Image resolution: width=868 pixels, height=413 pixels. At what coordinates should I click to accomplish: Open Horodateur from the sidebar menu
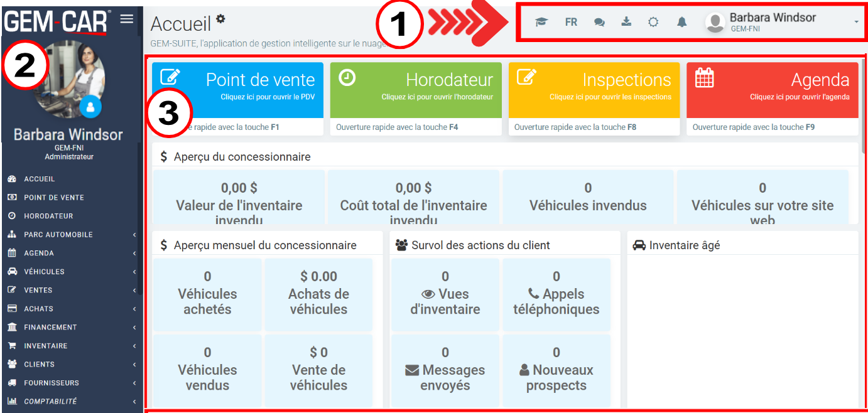pyautogui.click(x=48, y=216)
